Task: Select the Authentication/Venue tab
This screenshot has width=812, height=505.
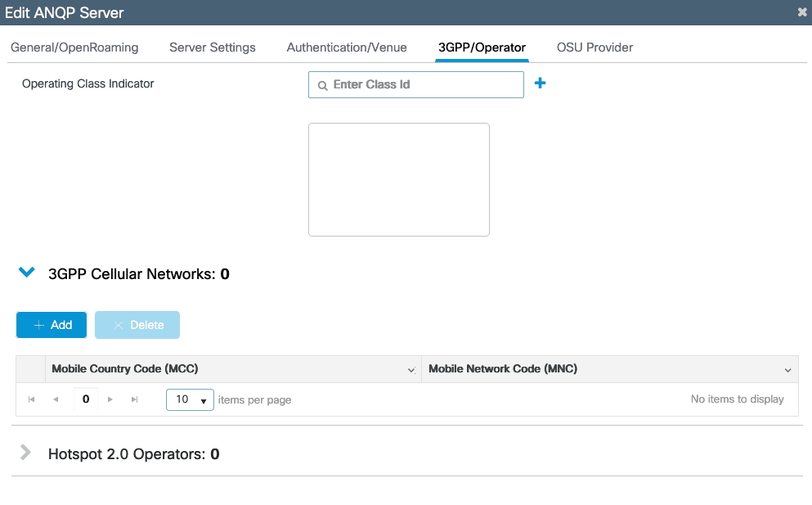Action: (x=347, y=47)
